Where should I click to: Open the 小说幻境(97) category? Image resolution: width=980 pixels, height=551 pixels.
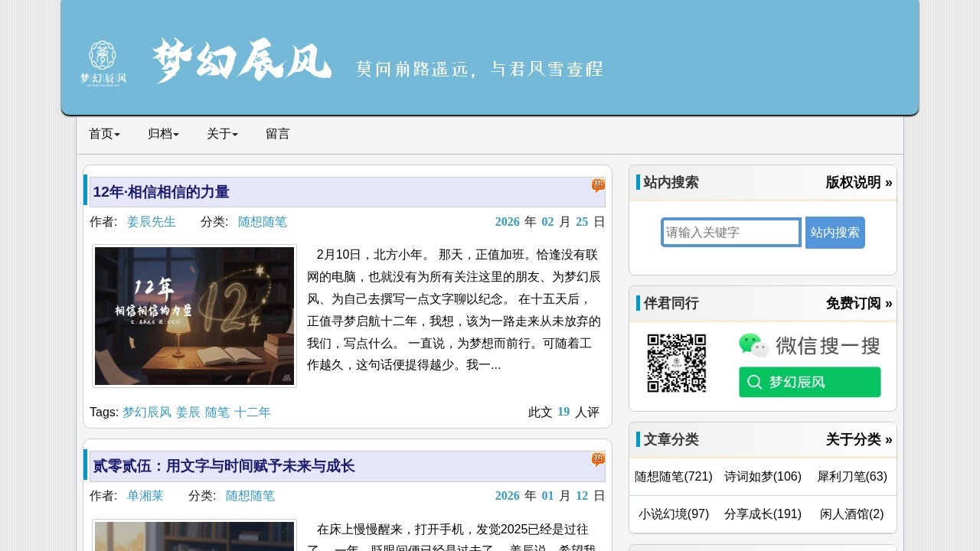(674, 514)
